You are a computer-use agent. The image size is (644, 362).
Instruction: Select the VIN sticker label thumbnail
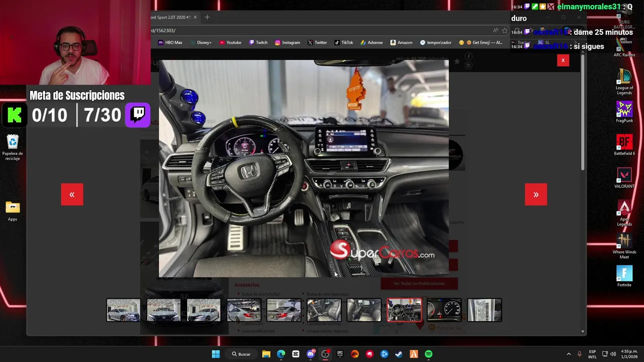[485, 310]
